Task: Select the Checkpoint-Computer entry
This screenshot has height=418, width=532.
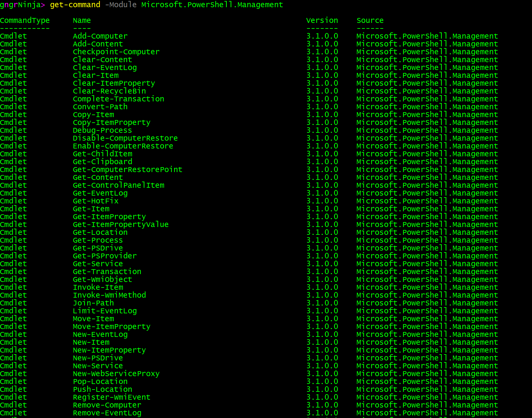Action: point(116,52)
